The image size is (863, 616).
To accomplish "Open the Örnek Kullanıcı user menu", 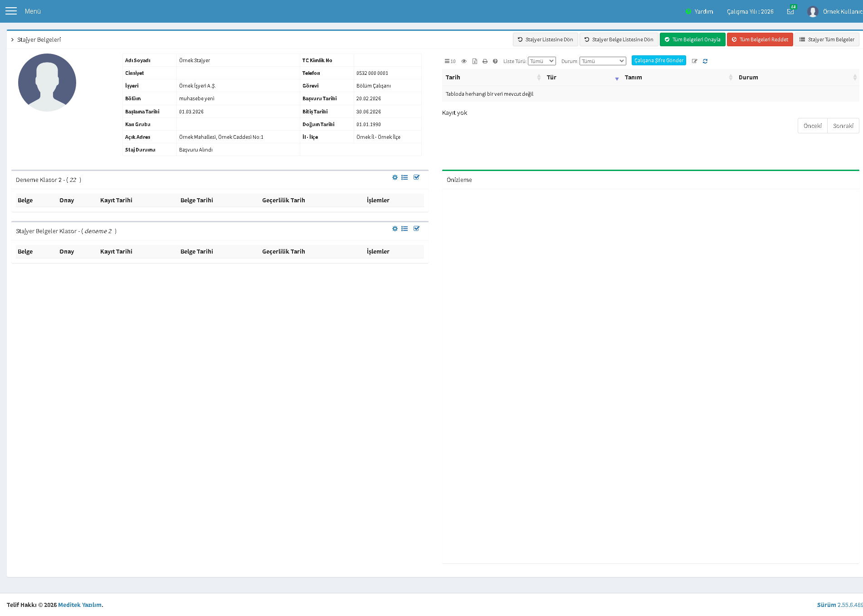I will click(x=835, y=11).
